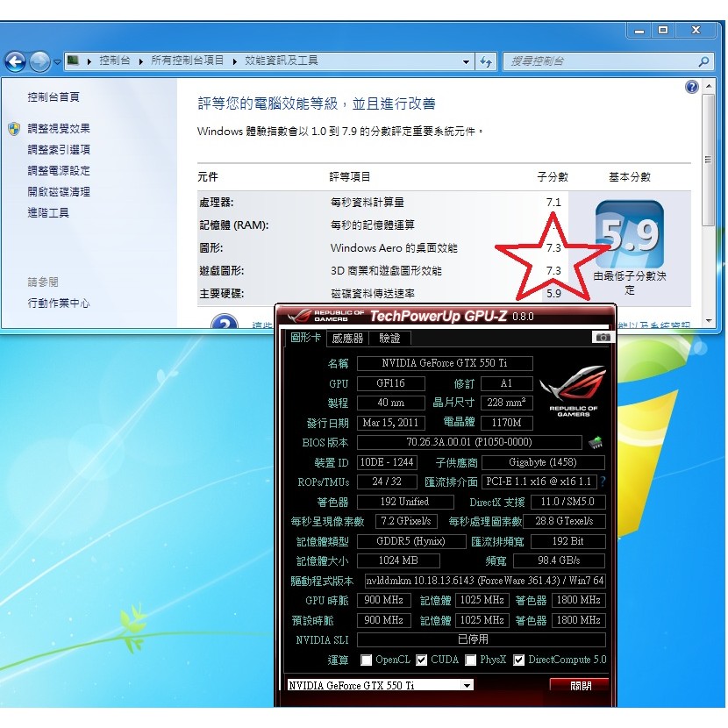
Task: Click the scroll down arrow of Control Panel
Action: pyautogui.click(x=709, y=320)
